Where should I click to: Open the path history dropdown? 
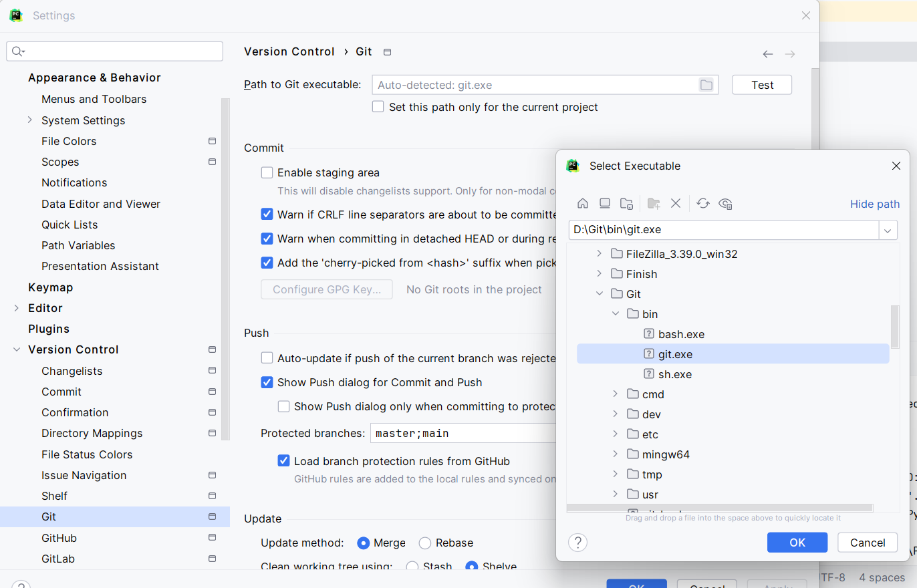888,230
